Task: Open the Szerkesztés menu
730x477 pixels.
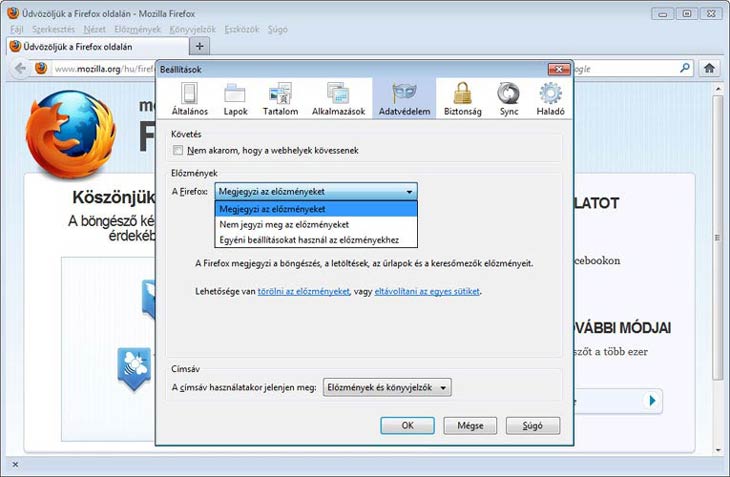Action: [53, 29]
